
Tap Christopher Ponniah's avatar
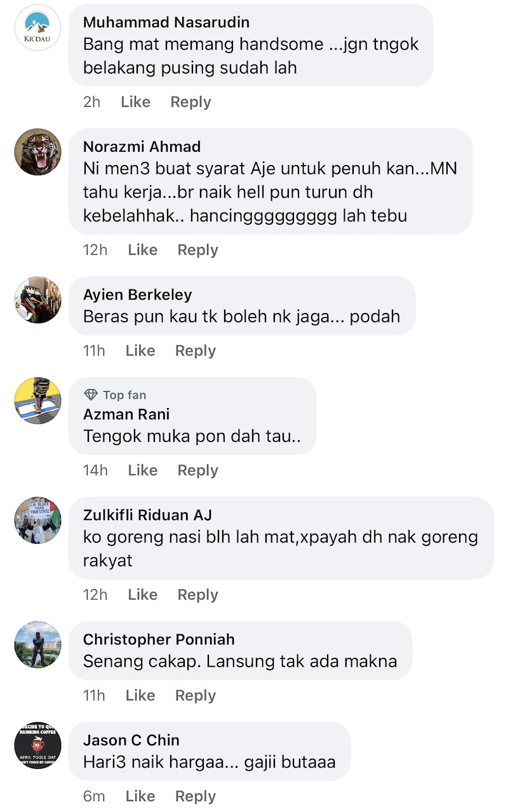(x=38, y=645)
